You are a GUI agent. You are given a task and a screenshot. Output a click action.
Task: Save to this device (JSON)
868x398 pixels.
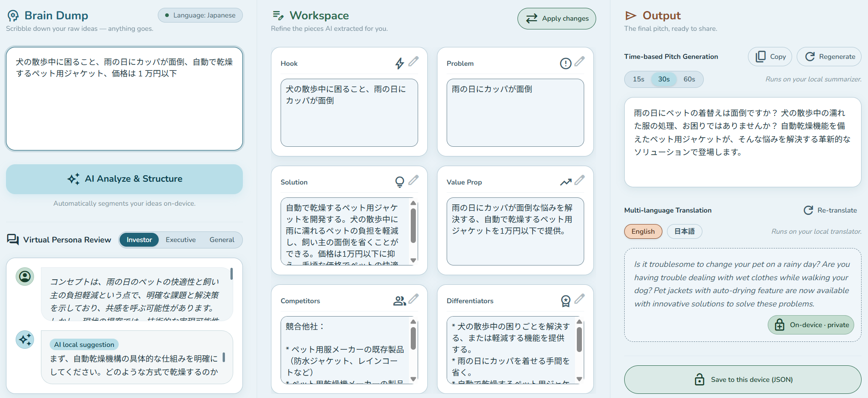pos(742,380)
